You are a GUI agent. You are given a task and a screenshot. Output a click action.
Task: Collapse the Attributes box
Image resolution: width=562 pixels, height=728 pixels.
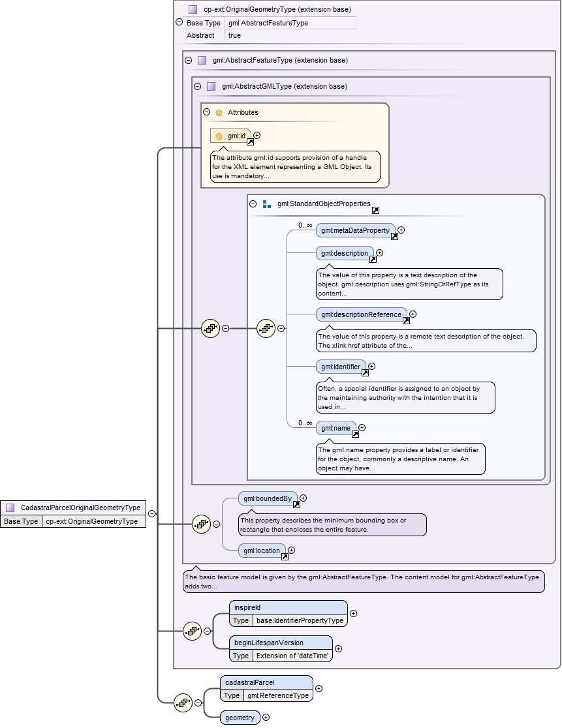[207, 112]
